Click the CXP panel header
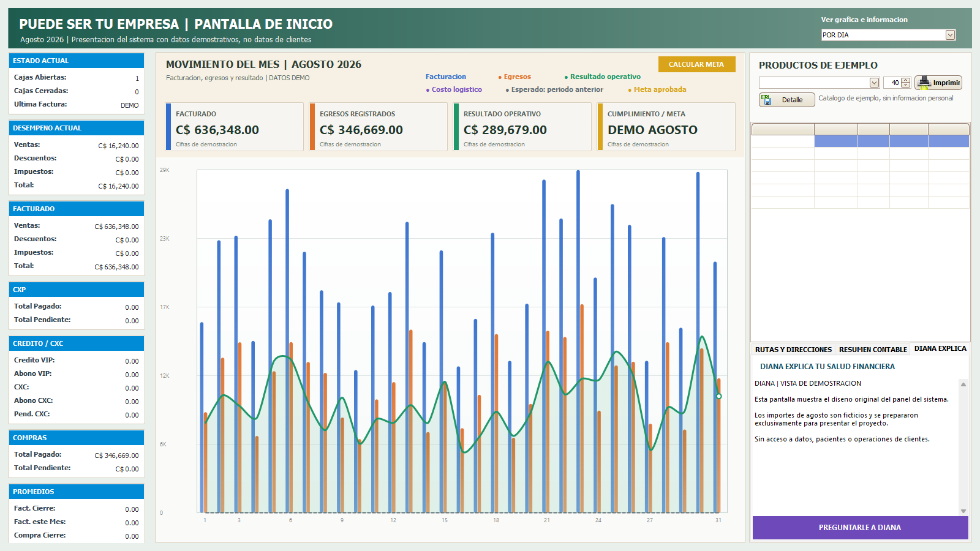 [x=77, y=290]
